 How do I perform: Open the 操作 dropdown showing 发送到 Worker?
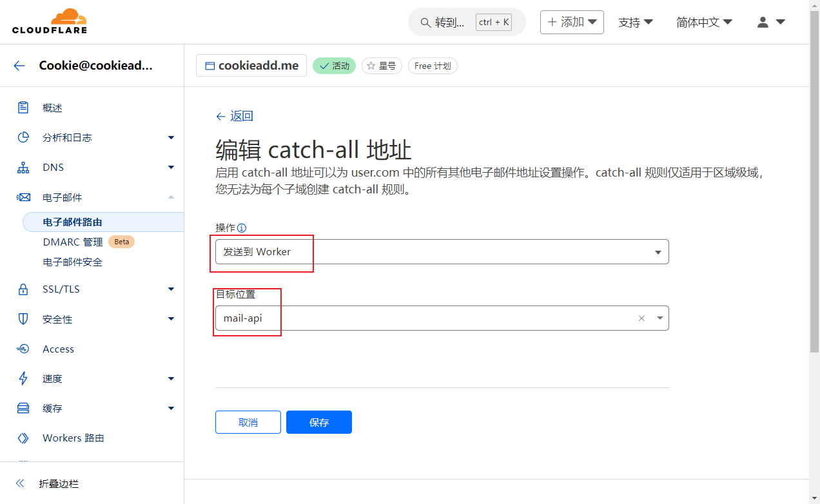pyautogui.click(x=442, y=252)
